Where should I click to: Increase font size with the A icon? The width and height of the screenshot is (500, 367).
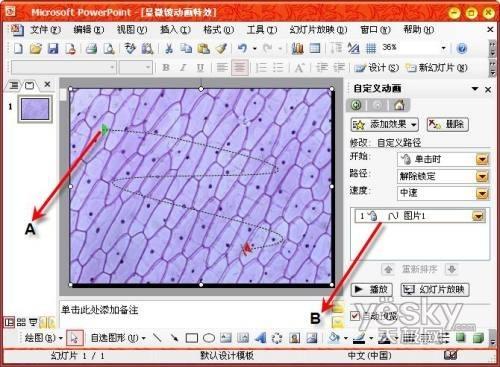pos(299,68)
